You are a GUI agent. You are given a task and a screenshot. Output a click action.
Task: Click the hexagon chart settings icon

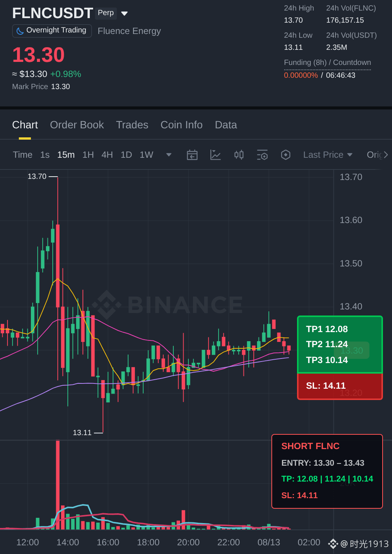point(286,155)
